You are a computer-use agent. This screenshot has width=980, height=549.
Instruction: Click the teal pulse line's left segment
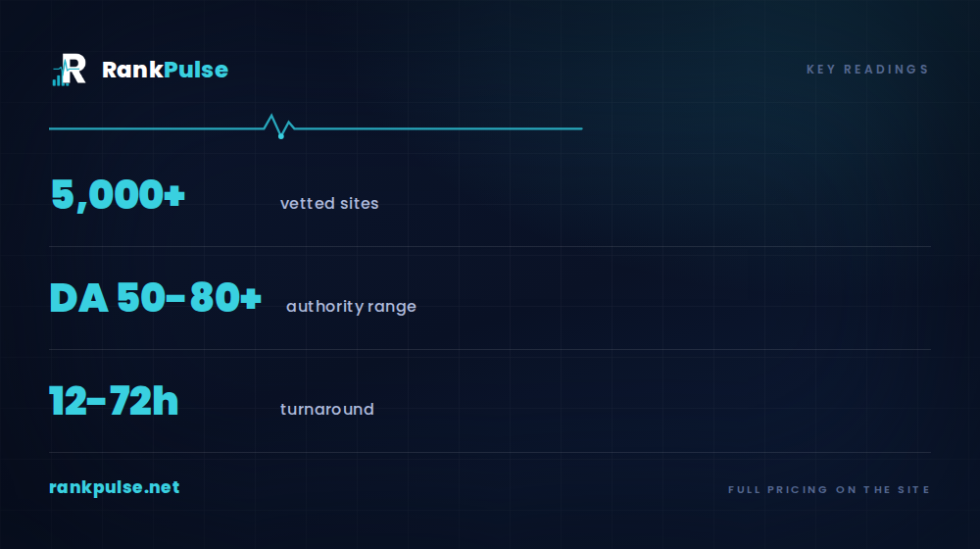pyautogui.click(x=156, y=128)
